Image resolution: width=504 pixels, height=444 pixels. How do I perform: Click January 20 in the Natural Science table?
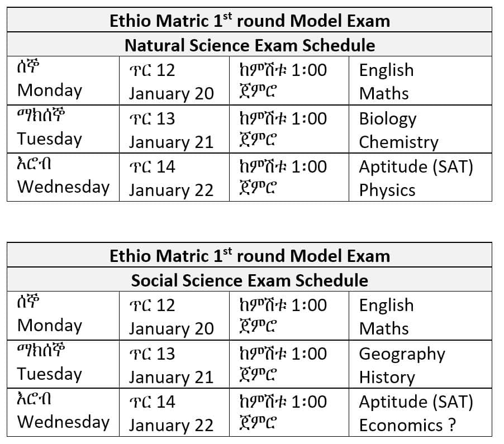[171, 93]
